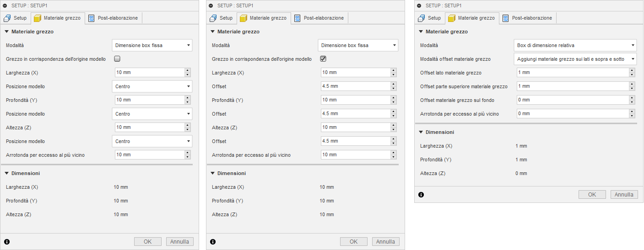This screenshot has height=250, width=644.
Task: Click Arrotonda per eccesso field in left panel
Action: tap(149, 155)
